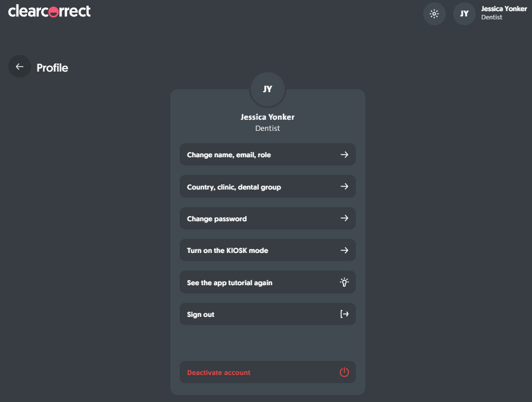532x402 pixels.
Task: Click the red power icon
Action: [x=344, y=372]
